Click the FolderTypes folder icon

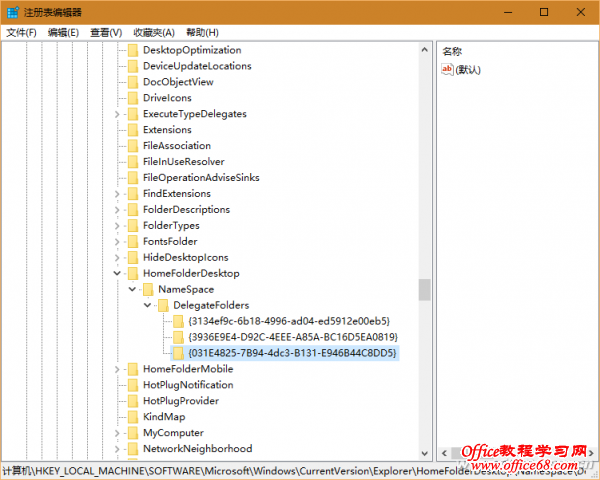pyautogui.click(x=133, y=225)
